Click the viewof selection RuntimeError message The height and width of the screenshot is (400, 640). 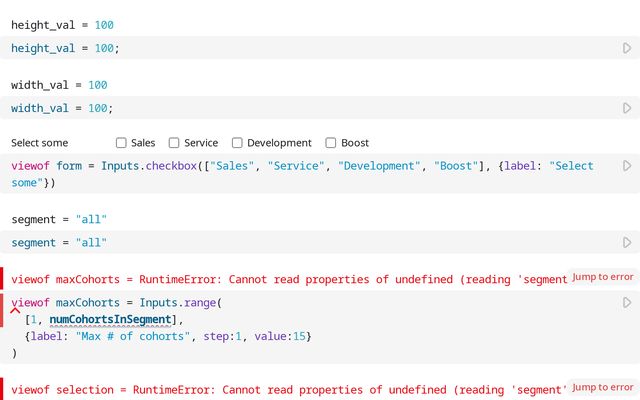(x=290, y=390)
